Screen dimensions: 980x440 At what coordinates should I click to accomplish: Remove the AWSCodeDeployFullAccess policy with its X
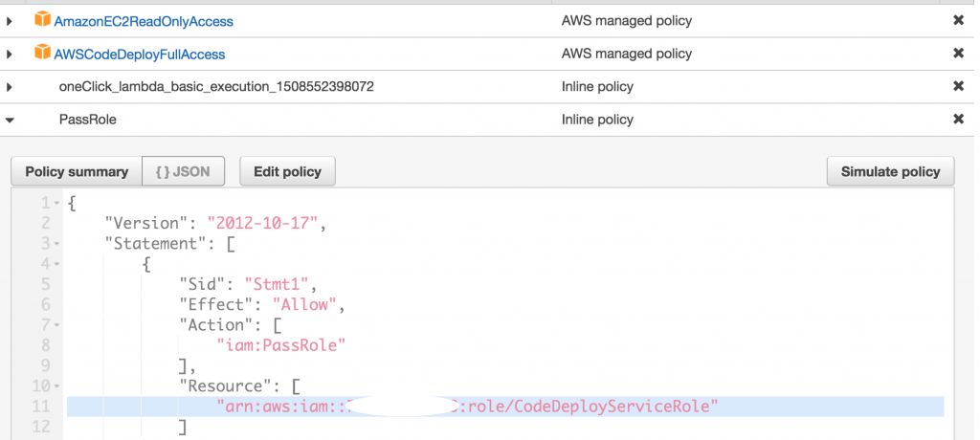[958, 54]
